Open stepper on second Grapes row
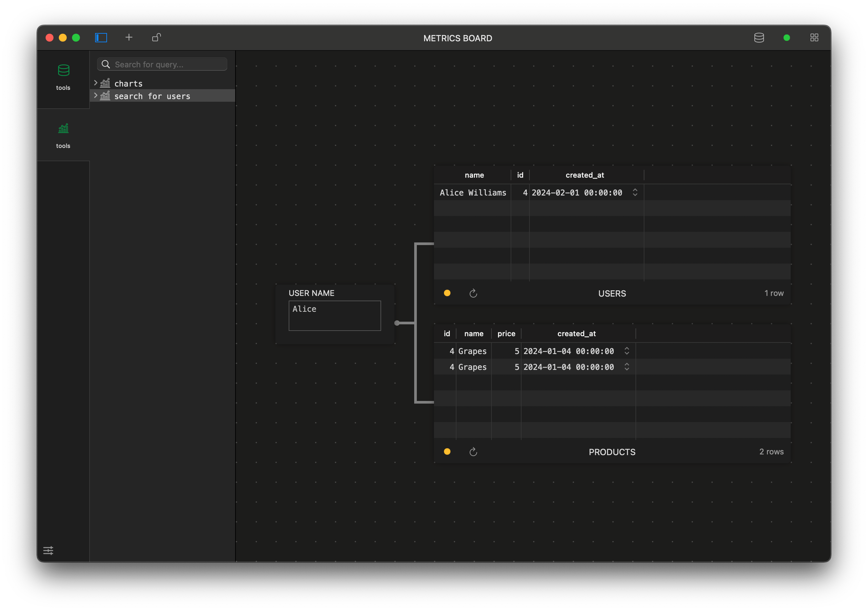 click(x=627, y=366)
